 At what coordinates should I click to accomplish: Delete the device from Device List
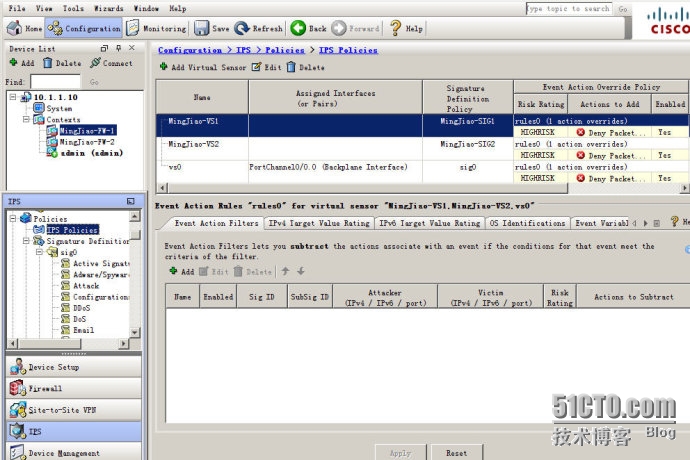62,63
